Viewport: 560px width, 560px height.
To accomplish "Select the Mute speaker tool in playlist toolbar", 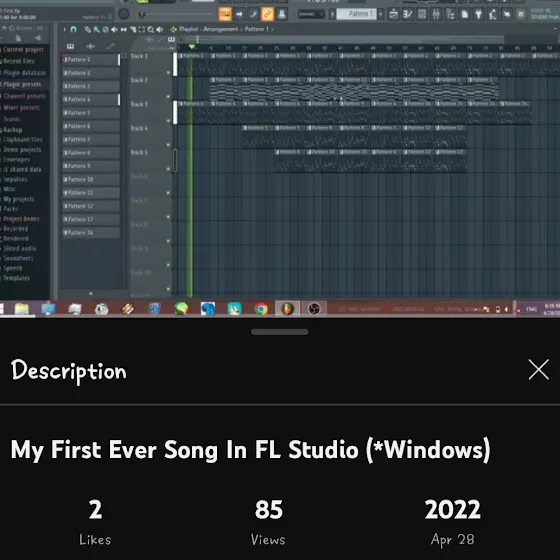I will pyautogui.click(x=114, y=30).
